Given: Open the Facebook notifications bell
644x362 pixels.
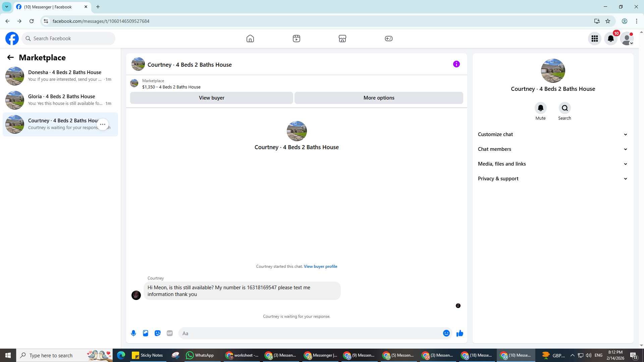Looking at the screenshot, I should pos(610,39).
